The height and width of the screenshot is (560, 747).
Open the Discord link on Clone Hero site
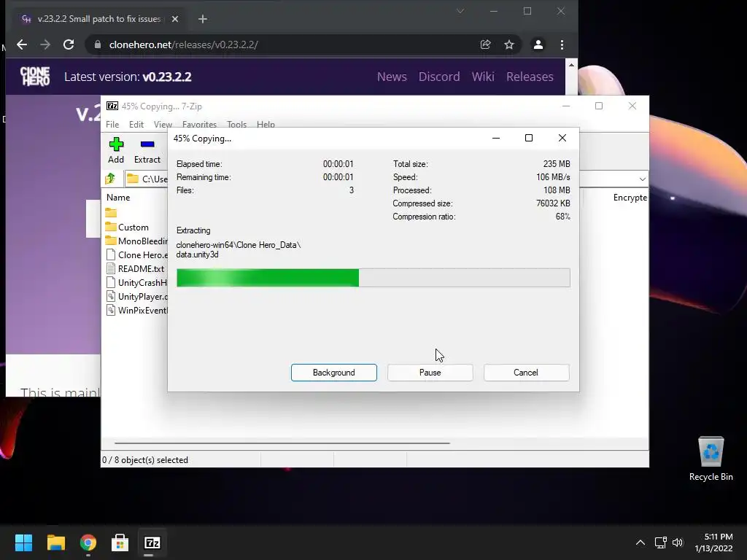coord(439,77)
